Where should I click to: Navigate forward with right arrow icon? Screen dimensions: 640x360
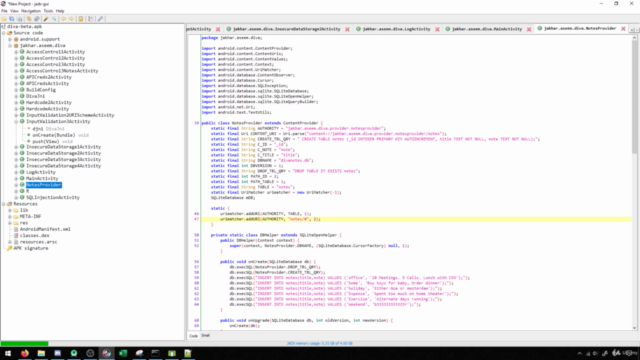coord(71,19)
